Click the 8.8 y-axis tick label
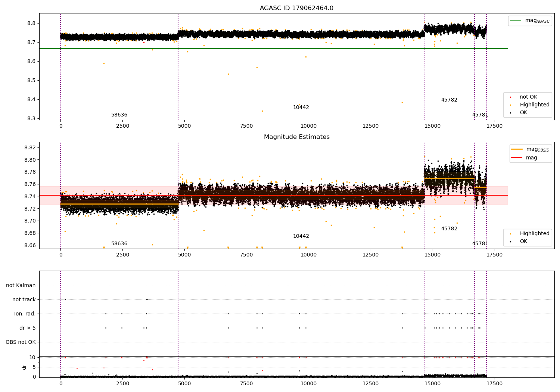This screenshot has height=392, width=560. [x=32, y=23]
